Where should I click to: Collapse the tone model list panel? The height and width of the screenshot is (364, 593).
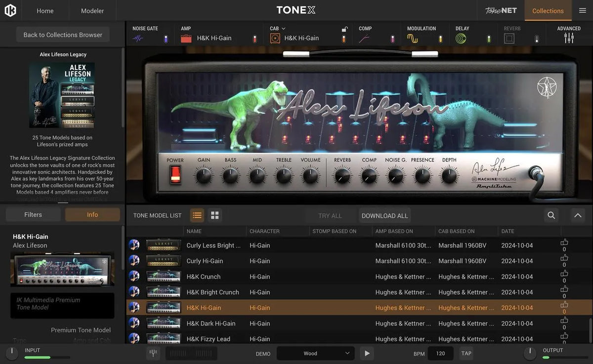tap(578, 215)
